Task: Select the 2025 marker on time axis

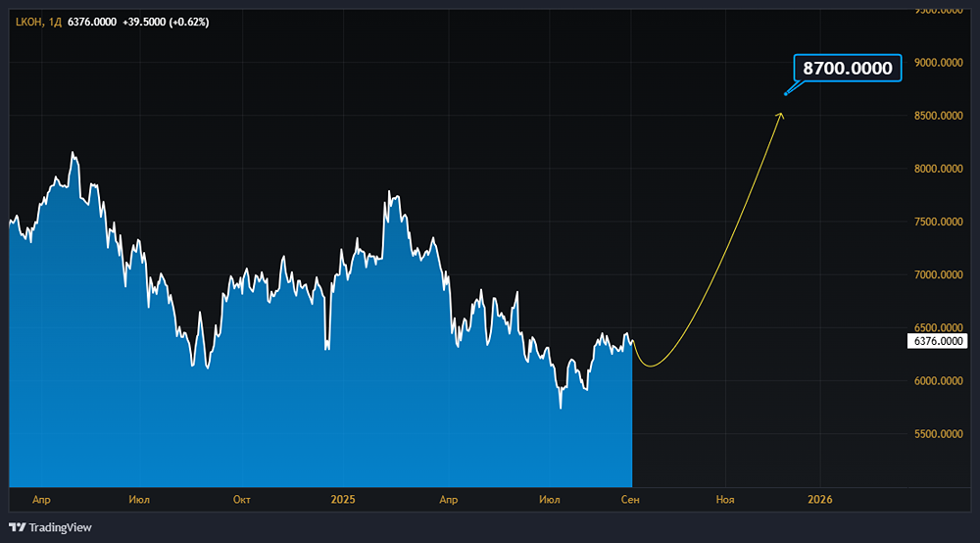Action: [342, 499]
